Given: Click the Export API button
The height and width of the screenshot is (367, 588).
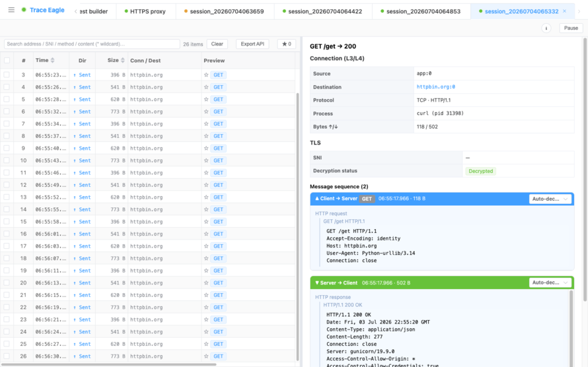Looking at the screenshot, I should (252, 44).
